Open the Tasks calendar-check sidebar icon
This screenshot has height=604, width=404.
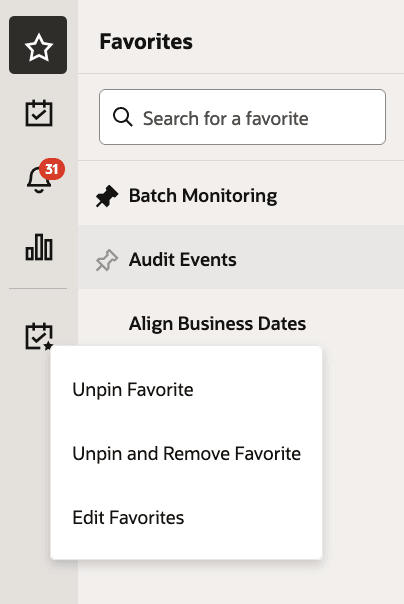point(39,113)
